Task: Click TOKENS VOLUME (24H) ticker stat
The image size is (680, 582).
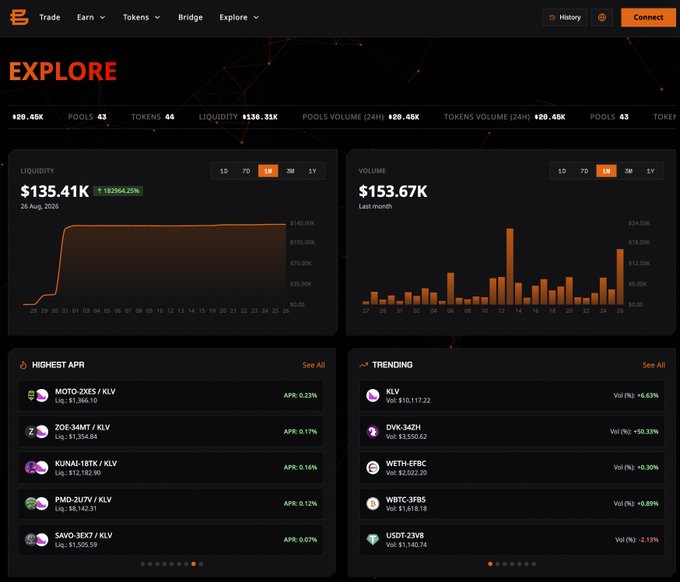Action: (504, 117)
